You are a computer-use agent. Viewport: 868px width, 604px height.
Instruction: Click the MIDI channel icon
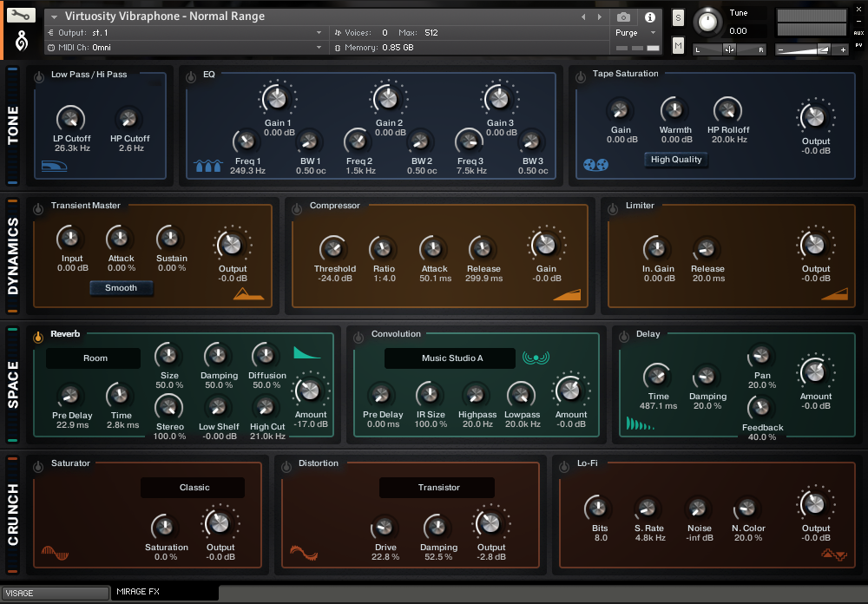pos(51,48)
